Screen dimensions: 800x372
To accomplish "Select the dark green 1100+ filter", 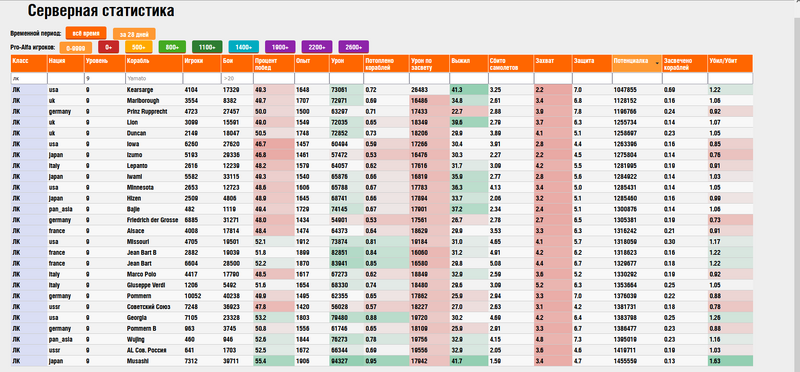I will coord(207,47).
